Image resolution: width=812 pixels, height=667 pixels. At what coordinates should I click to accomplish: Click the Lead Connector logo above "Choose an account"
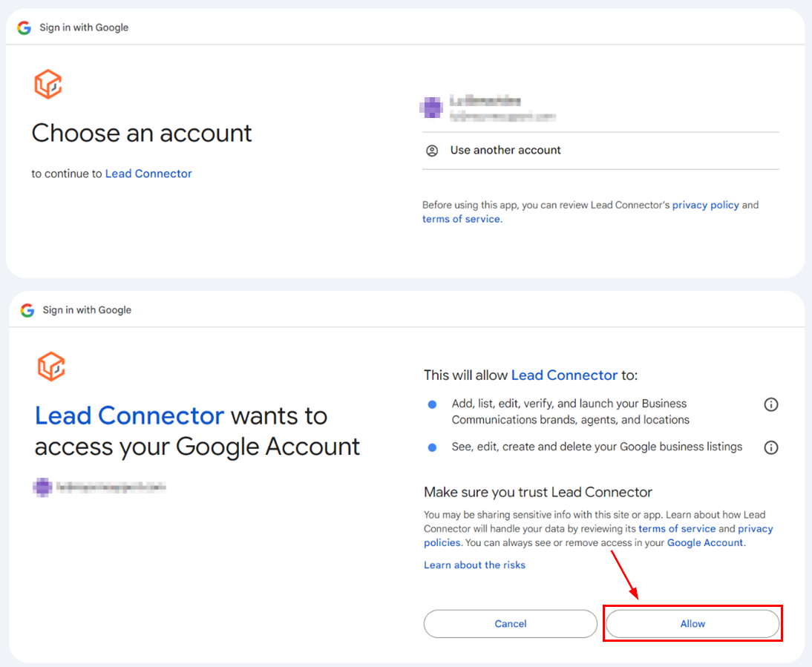tap(48, 85)
